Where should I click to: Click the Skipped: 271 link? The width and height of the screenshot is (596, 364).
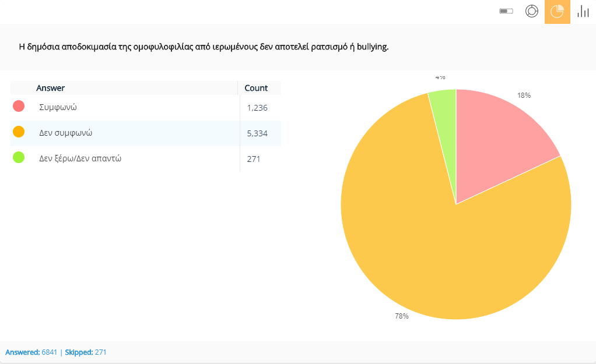tap(86, 352)
